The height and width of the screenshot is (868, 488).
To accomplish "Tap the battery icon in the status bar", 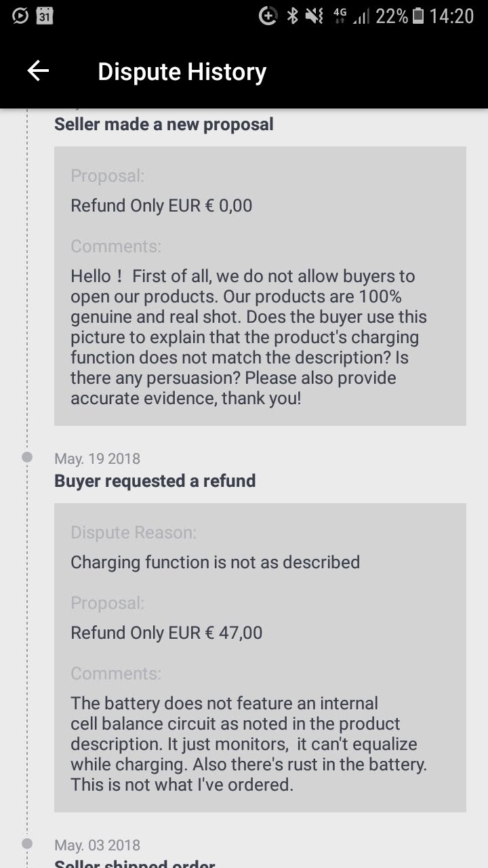I will pos(418,16).
